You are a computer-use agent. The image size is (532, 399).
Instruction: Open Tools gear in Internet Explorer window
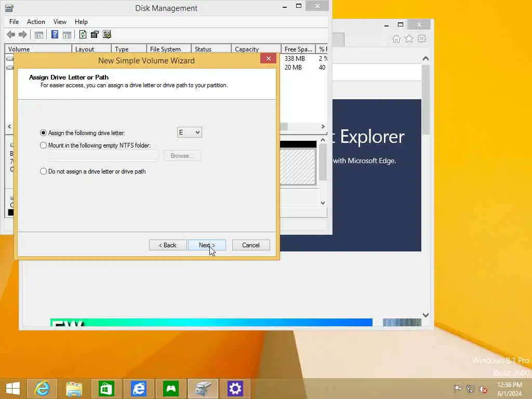tap(422, 38)
